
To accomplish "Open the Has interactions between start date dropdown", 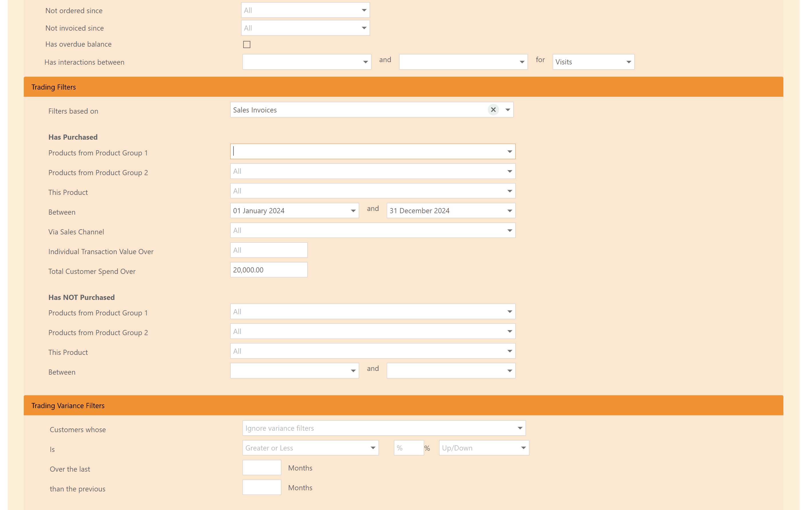I will [x=306, y=62].
